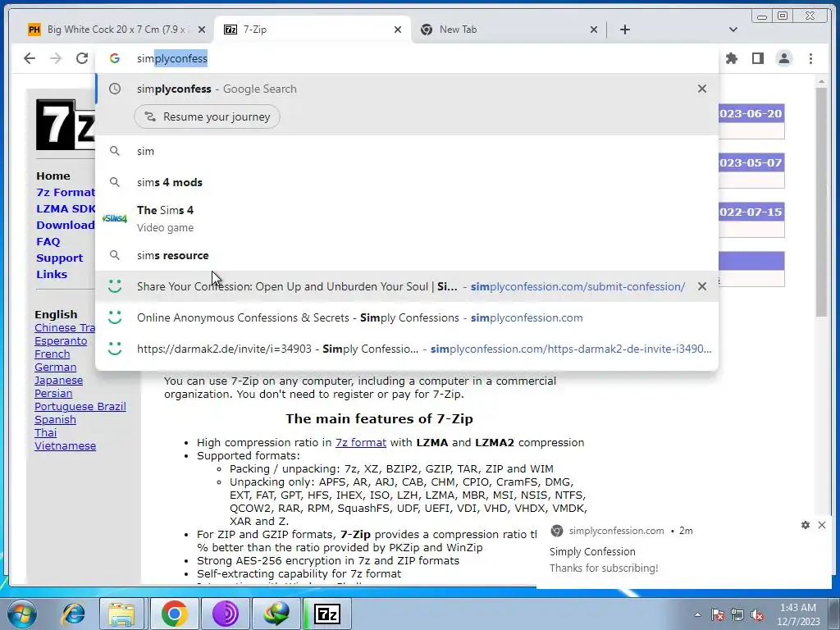Open the LZMA SDK sidebar link
This screenshot has height=630, width=840.
(x=66, y=209)
